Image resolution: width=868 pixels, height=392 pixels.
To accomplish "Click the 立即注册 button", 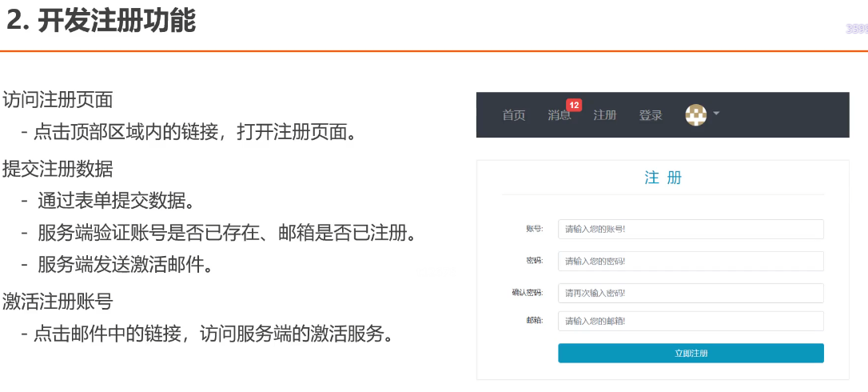I will [691, 353].
